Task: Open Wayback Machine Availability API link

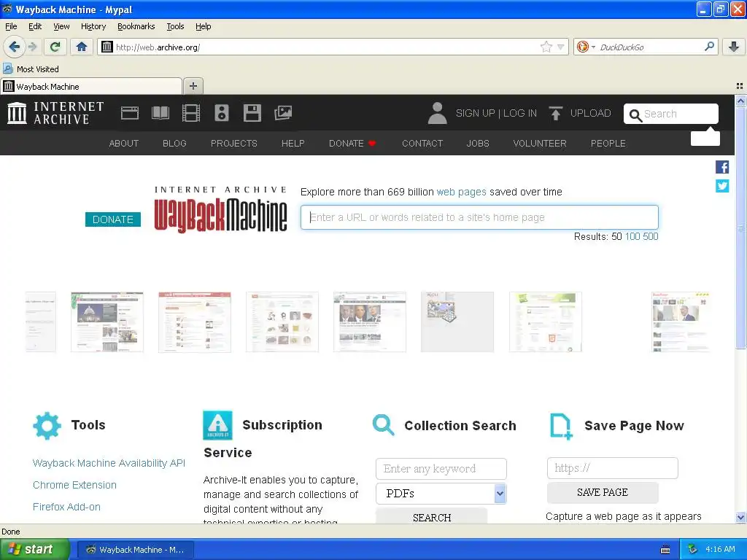Action: [109, 463]
